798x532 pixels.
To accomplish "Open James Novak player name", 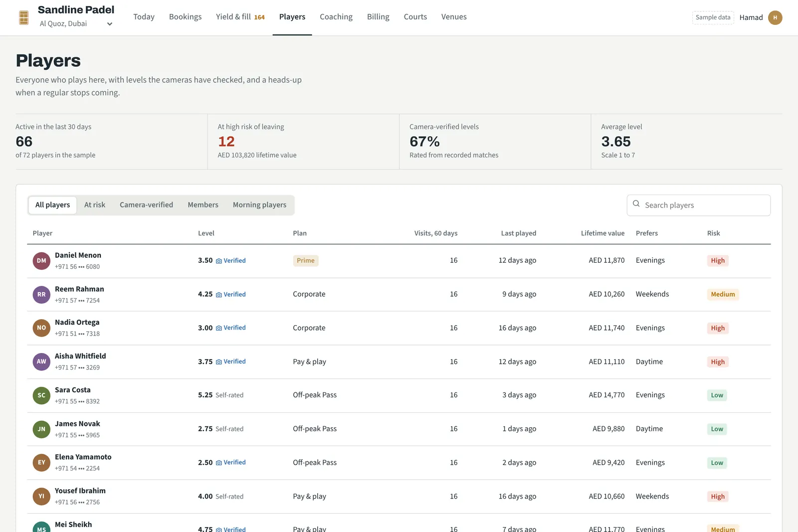I will (77, 424).
